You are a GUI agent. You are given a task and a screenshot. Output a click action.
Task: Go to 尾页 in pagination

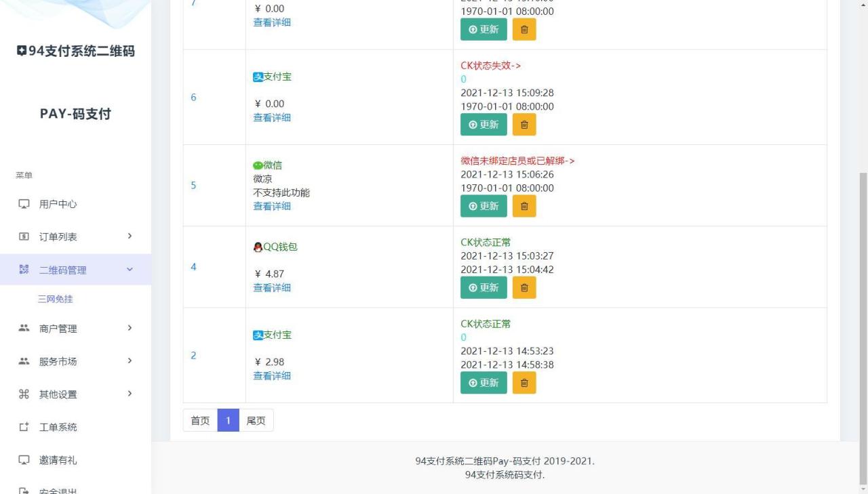click(256, 420)
